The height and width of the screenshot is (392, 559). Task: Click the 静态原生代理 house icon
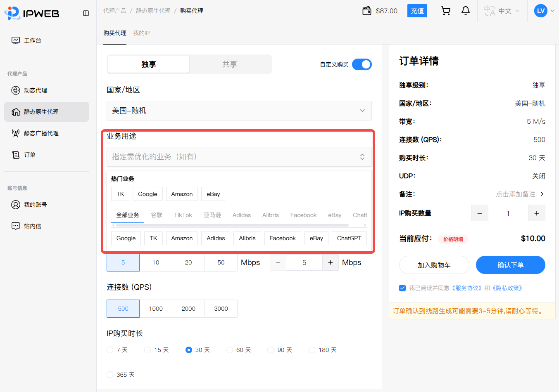[16, 112]
